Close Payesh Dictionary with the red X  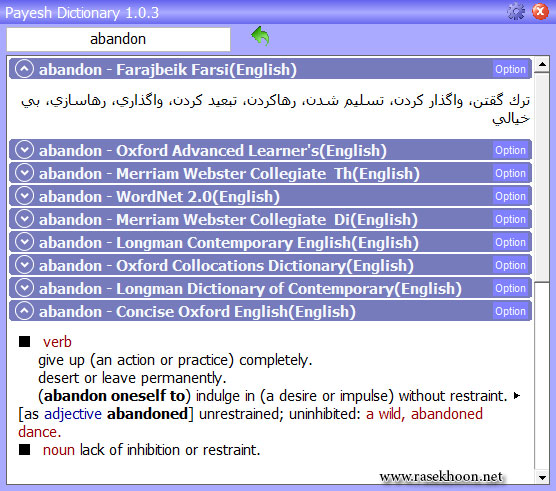coord(540,12)
